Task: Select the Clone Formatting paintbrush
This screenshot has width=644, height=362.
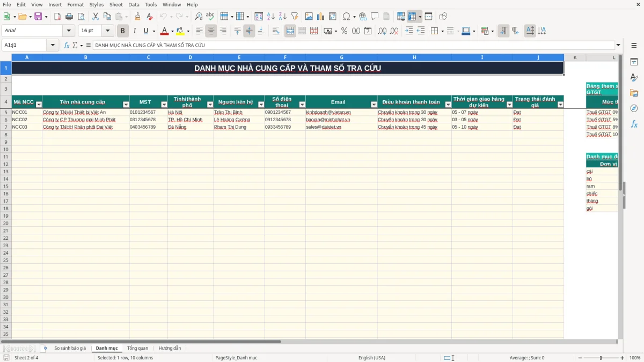Action: click(x=138, y=17)
